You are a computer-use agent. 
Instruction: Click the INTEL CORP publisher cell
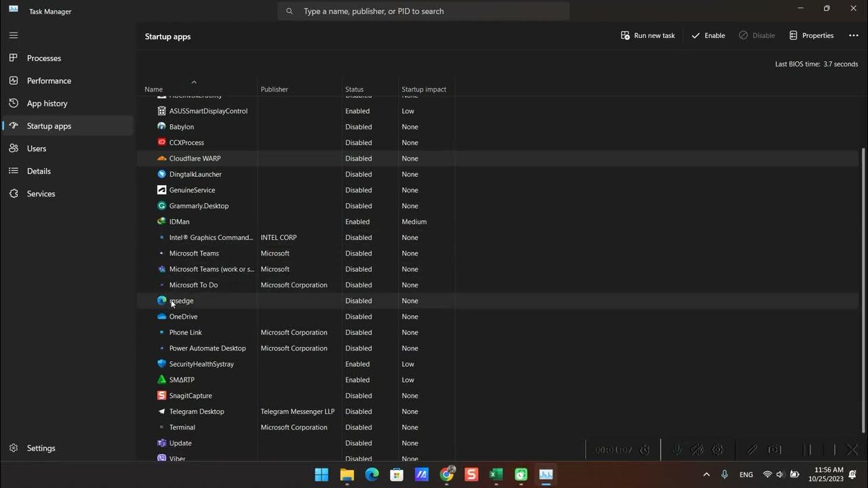[x=279, y=237]
